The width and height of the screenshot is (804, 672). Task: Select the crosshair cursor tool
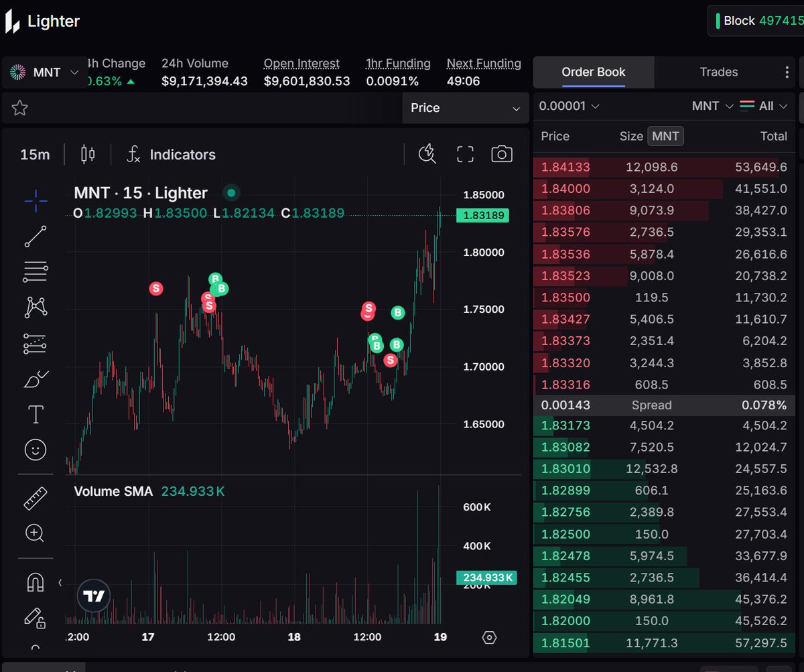pyautogui.click(x=36, y=200)
